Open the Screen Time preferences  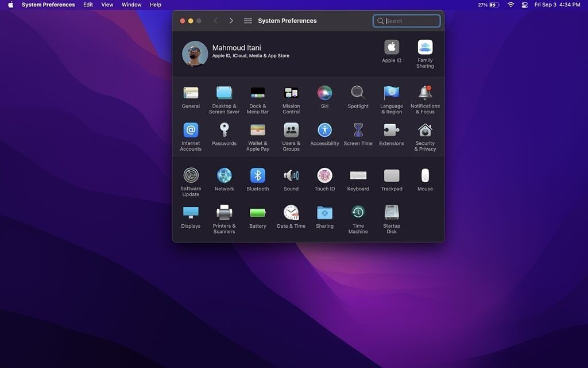[x=358, y=131]
